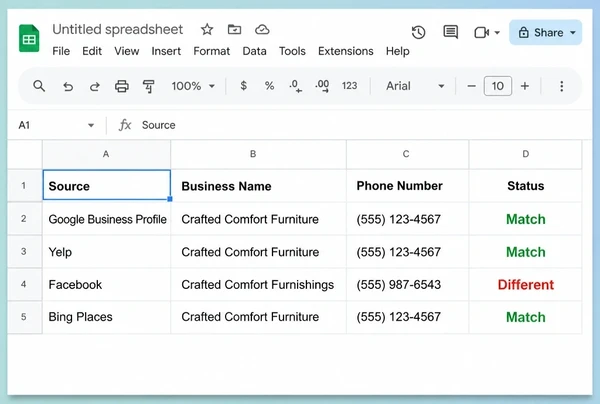Open the Help menu

click(398, 51)
